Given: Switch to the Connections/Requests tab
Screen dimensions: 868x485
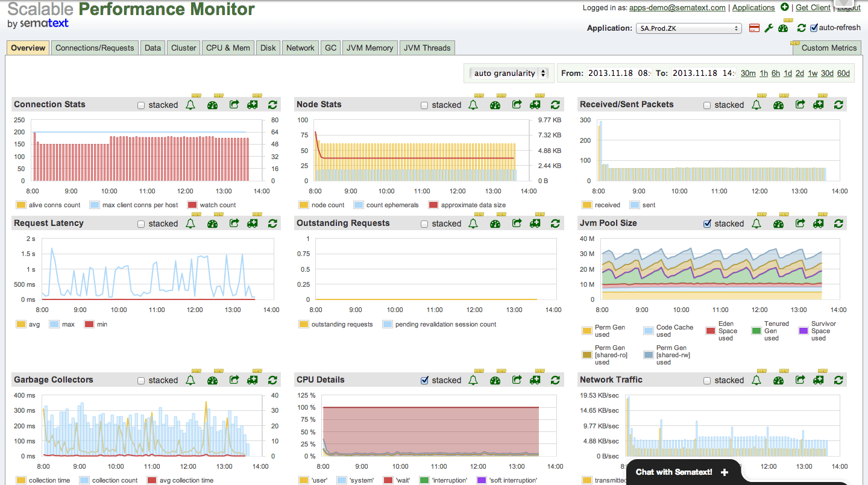Looking at the screenshot, I should [95, 48].
